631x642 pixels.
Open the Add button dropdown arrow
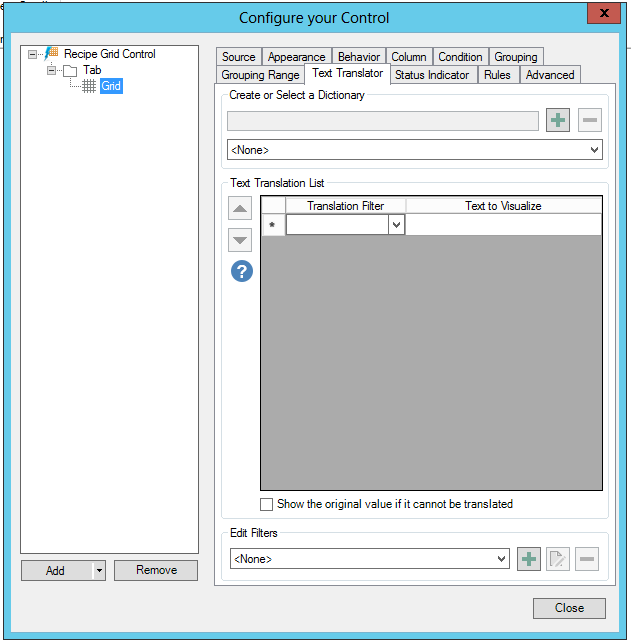99,570
